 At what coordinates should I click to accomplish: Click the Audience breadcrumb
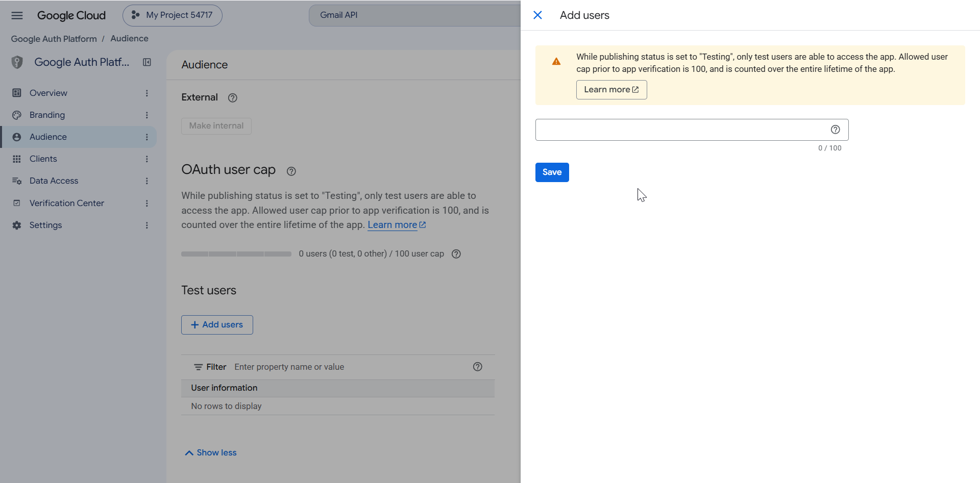point(129,39)
